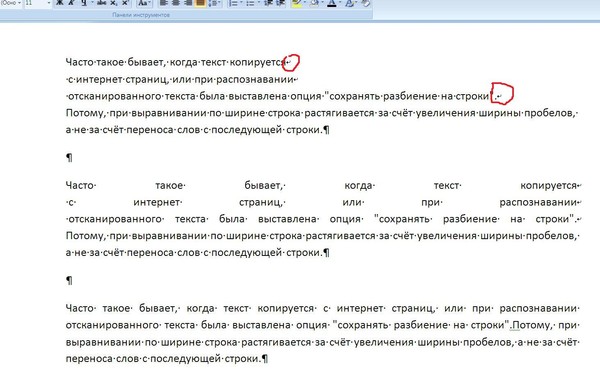Apply subscript formatting

[114, 3]
